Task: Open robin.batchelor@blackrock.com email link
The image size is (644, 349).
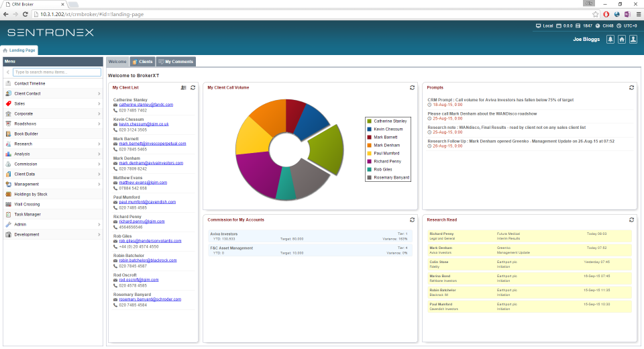Action: (x=148, y=260)
